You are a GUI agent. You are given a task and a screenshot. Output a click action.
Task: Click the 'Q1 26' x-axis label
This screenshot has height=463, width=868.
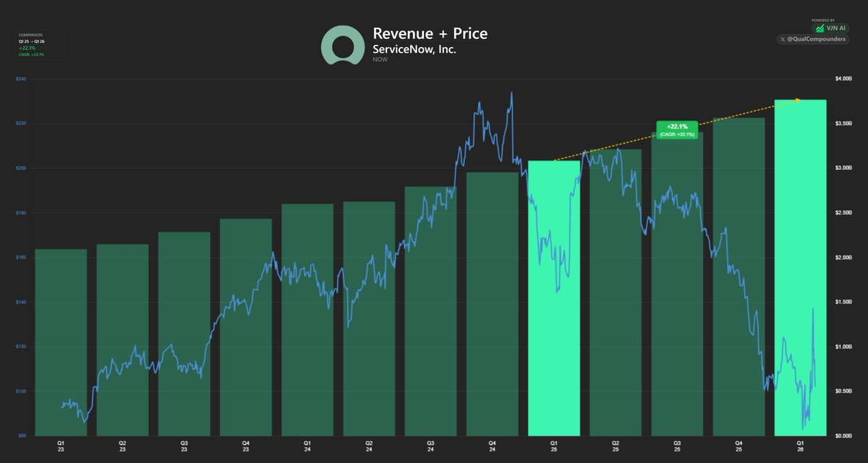[801, 446]
